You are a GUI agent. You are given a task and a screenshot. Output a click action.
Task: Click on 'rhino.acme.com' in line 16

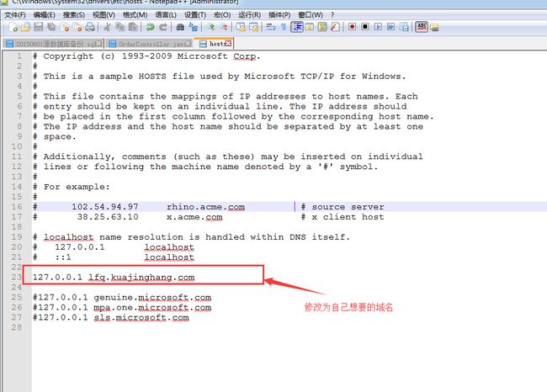(205, 207)
